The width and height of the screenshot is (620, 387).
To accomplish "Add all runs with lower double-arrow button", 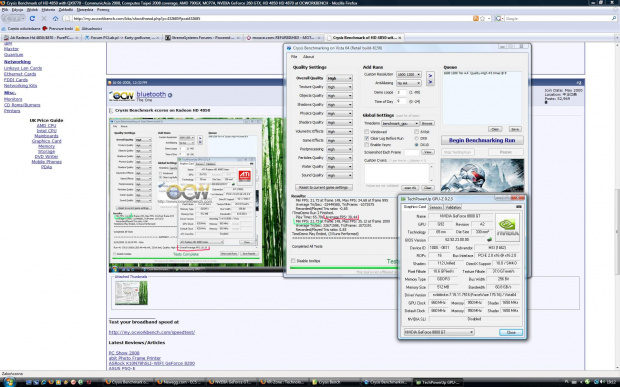I will 430,82.
